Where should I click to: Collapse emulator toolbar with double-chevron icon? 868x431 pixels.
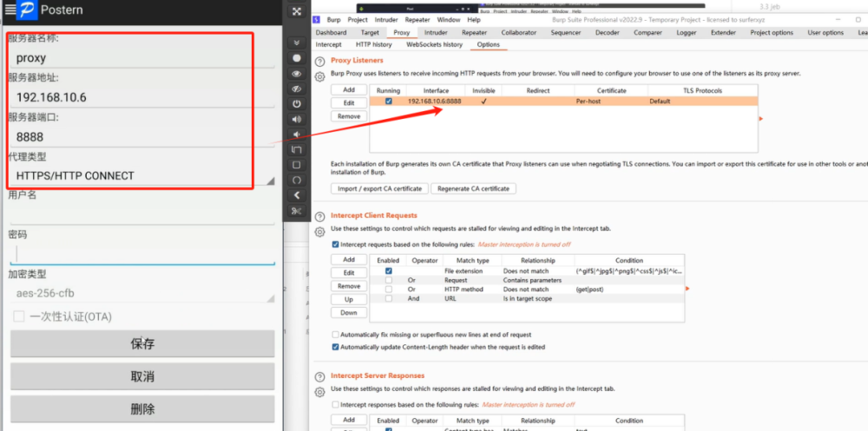pyautogui.click(x=297, y=42)
